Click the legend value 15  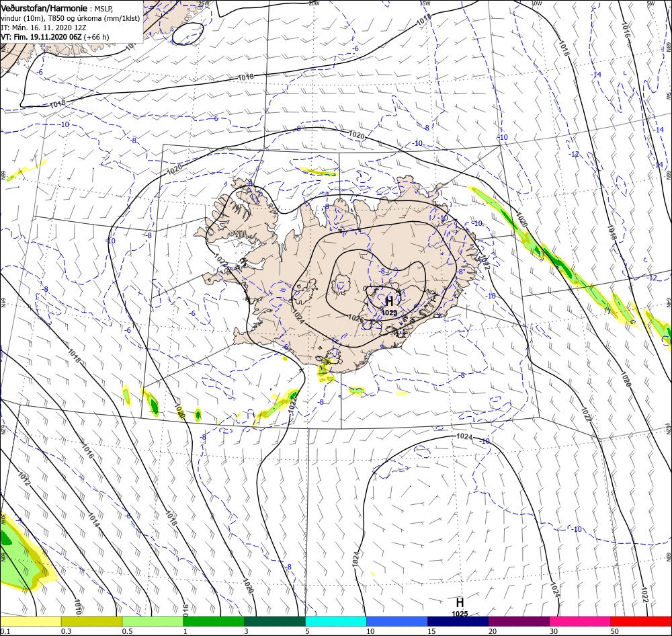[431, 631]
